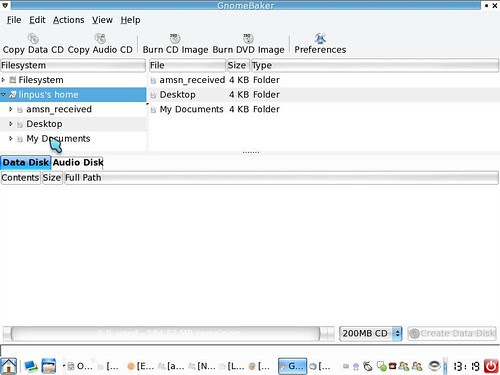Click the file manager window icon in taskbar
The width and height of the screenshot is (500, 375).
pos(49,366)
